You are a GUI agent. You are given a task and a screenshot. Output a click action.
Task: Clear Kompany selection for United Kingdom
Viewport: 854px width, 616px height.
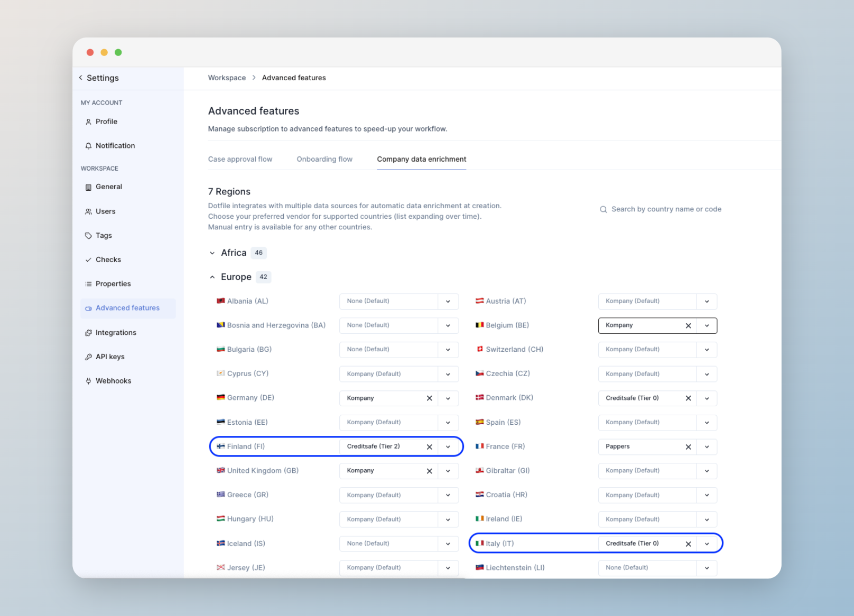point(429,471)
